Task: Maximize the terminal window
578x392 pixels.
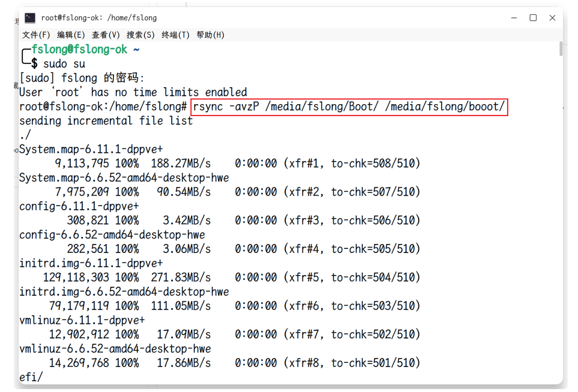Action: (533, 18)
